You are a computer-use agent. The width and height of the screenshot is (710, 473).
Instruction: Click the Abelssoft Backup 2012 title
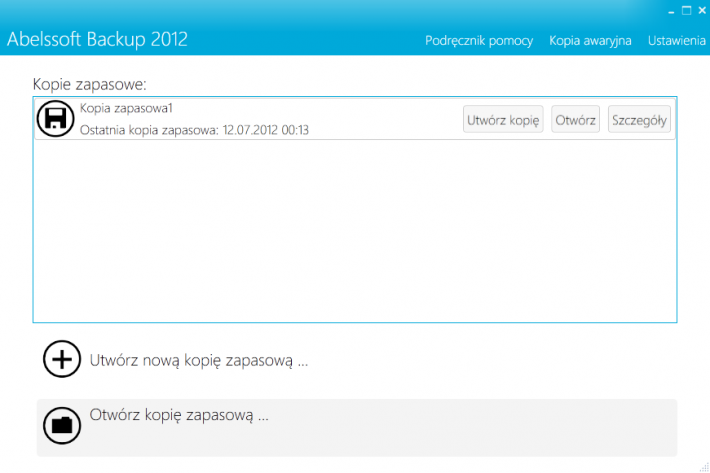coord(97,39)
